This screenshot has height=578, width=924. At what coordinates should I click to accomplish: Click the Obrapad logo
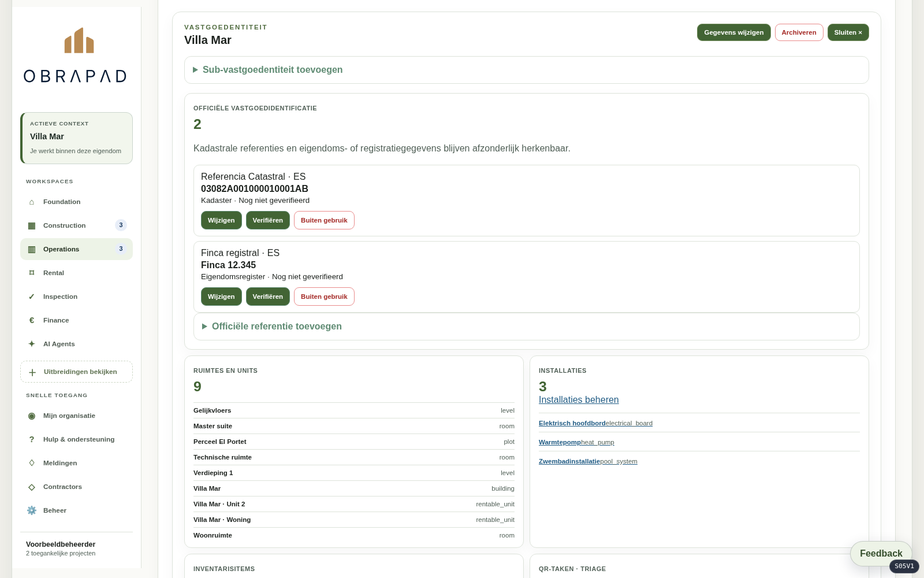point(75,55)
